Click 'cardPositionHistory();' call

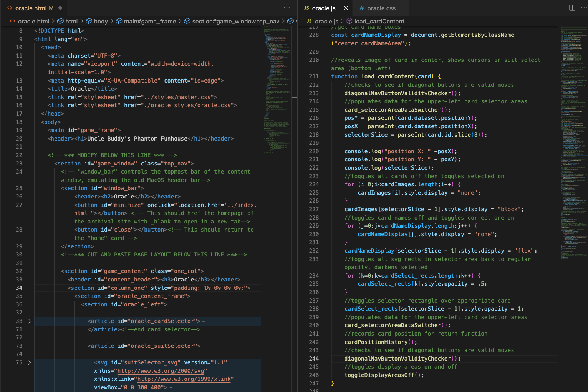tap(381, 342)
